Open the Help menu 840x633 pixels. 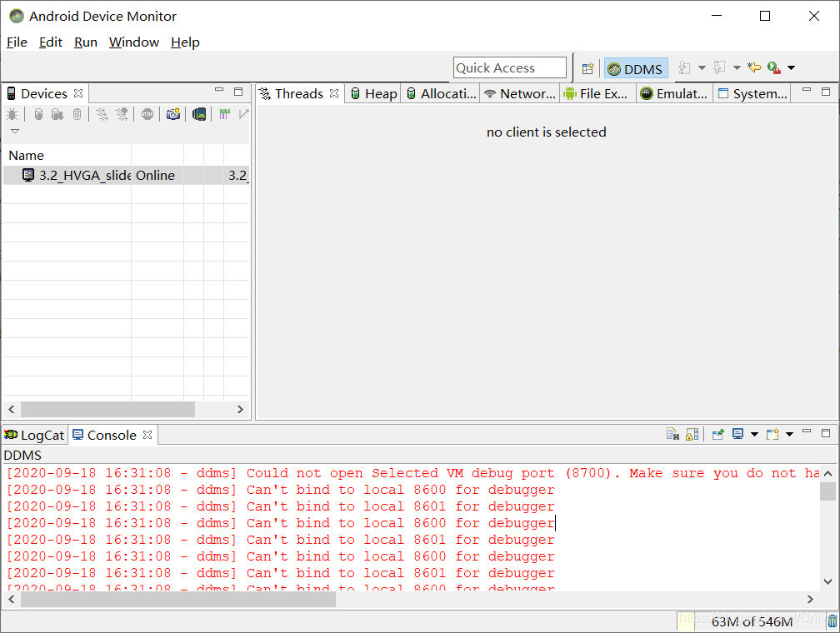click(x=185, y=42)
